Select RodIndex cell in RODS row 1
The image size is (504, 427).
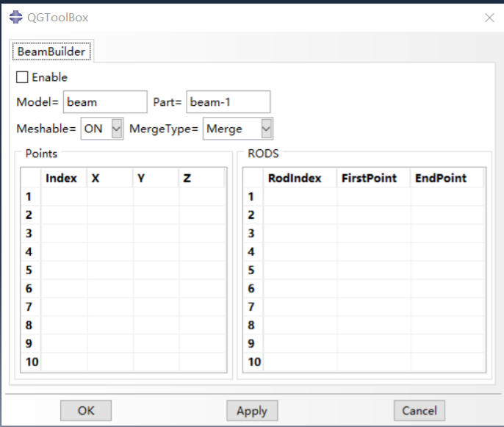[x=300, y=197]
